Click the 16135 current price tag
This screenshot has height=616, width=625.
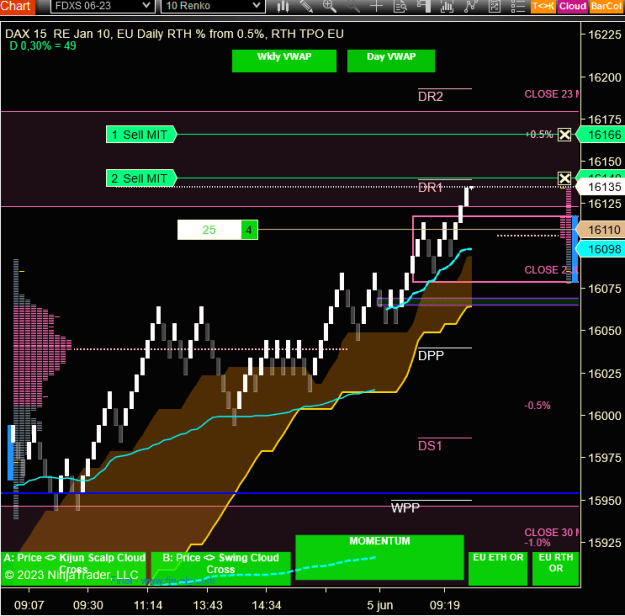click(601, 187)
